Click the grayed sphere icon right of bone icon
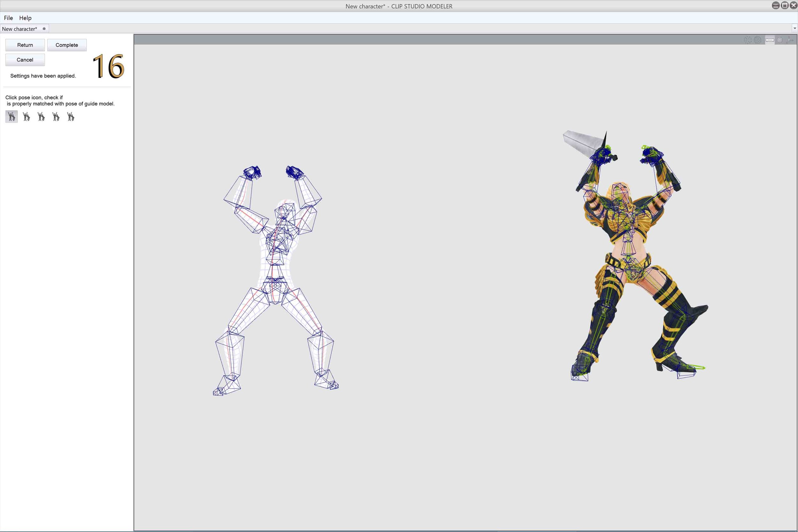 click(x=780, y=40)
